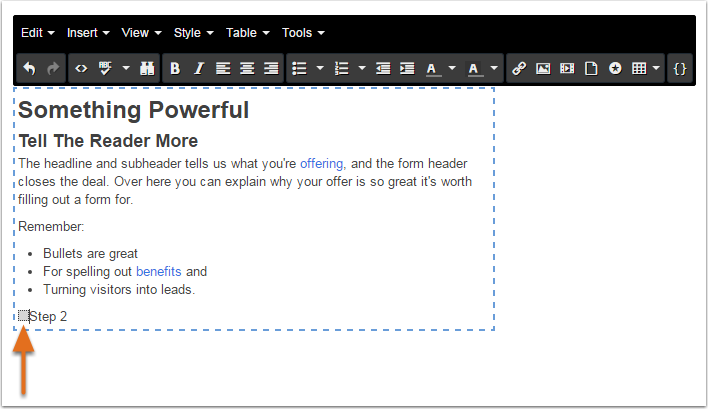
Task: Click the star circle icon
Action: click(x=615, y=69)
